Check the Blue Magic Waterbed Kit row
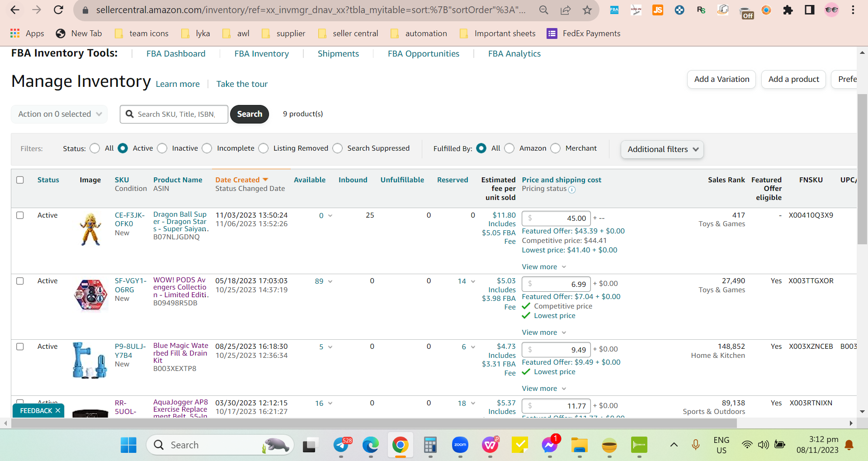868x461 pixels. [x=20, y=347]
